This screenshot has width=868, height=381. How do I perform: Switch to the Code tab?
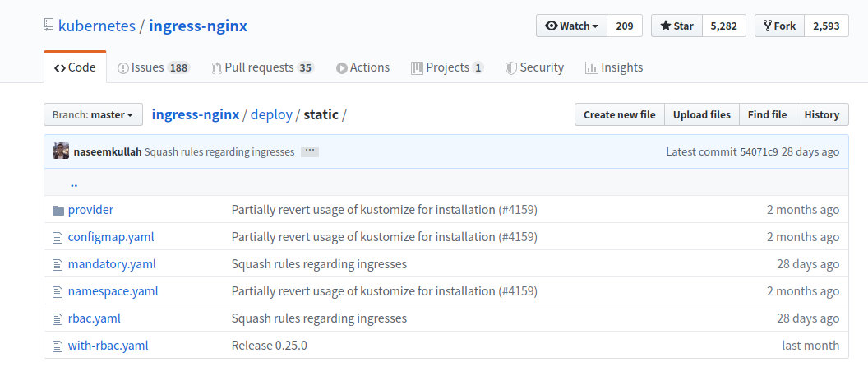[x=76, y=67]
